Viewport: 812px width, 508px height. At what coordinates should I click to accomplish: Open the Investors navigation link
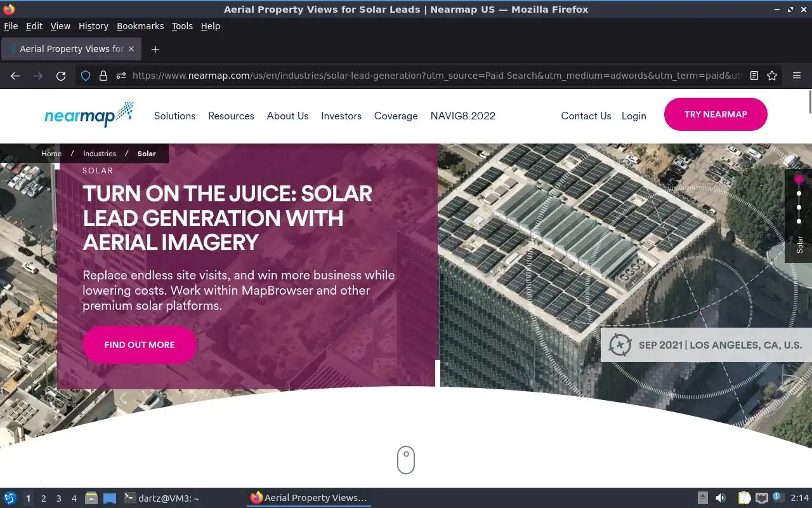click(x=341, y=116)
